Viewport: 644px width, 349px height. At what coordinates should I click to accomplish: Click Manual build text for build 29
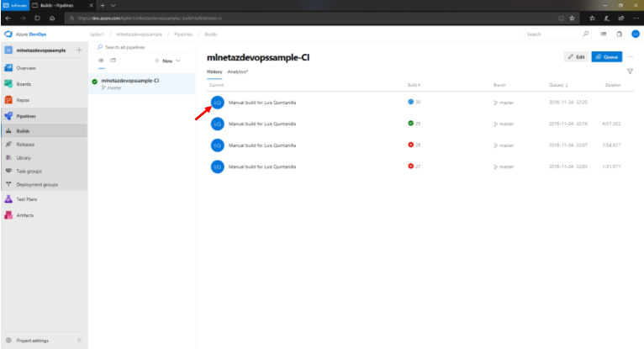click(262, 124)
